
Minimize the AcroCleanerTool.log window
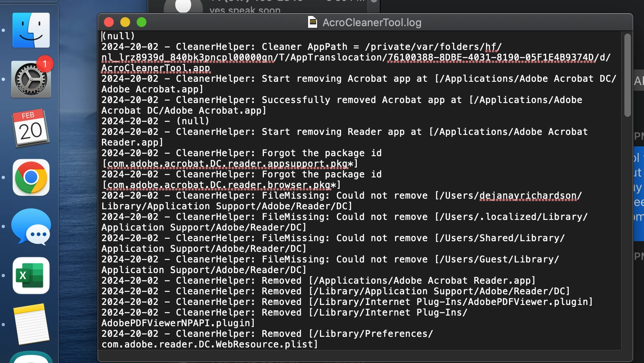coord(125,22)
